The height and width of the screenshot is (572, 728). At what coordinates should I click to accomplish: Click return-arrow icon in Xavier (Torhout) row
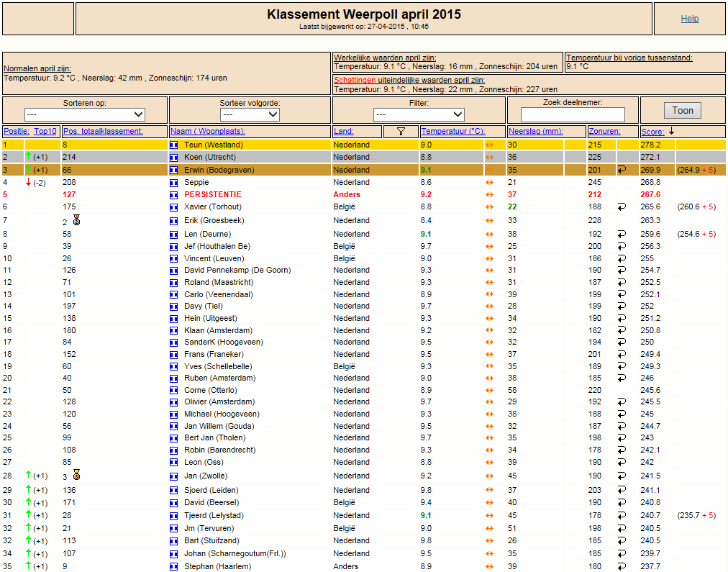point(622,206)
